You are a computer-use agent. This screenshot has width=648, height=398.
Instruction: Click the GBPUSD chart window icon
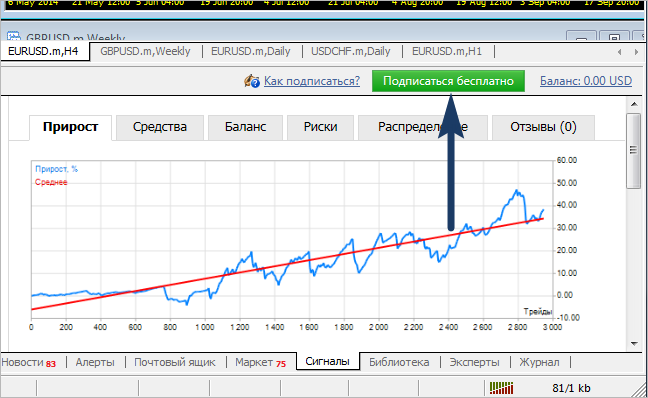[14, 36]
